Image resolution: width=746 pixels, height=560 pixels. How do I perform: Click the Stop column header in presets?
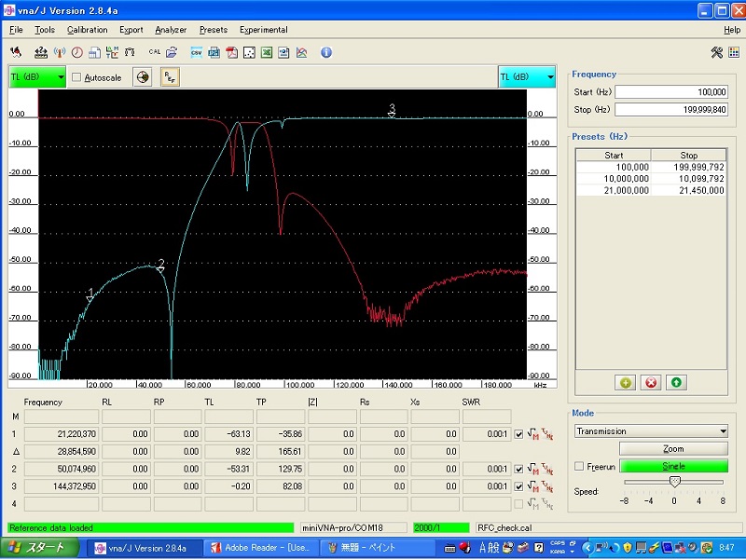(x=688, y=155)
